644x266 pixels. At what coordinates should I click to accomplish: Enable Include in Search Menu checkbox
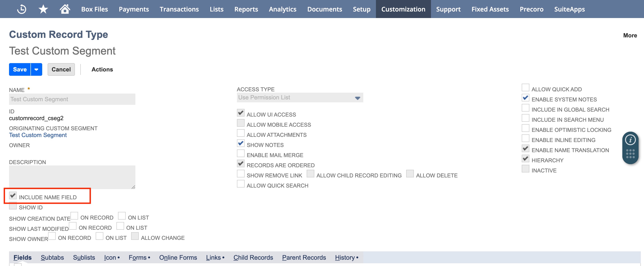point(525,118)
